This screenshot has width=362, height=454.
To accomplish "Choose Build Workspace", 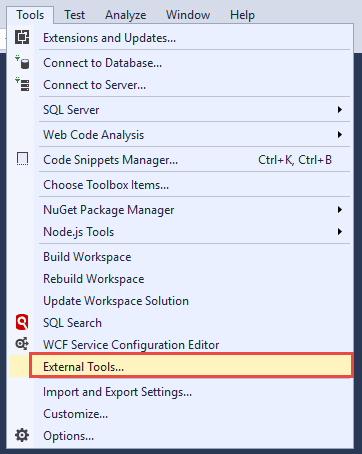I will pos(87,257).
